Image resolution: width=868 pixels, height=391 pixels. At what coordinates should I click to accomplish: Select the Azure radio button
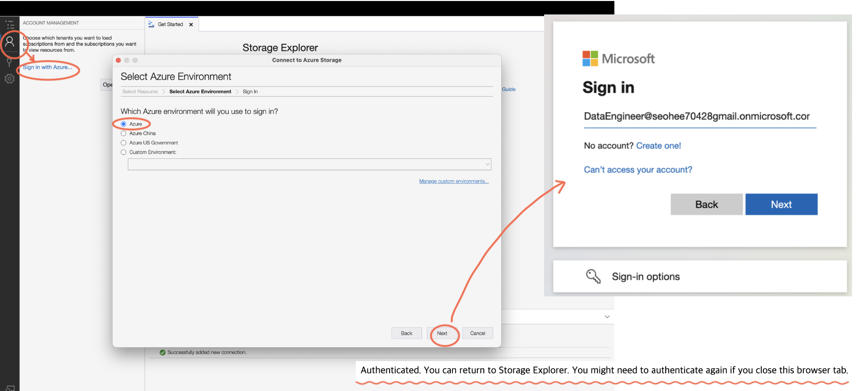124,124
